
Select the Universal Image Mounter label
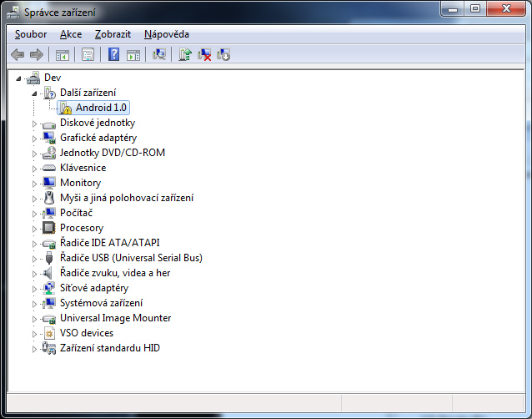click(116, 318)
